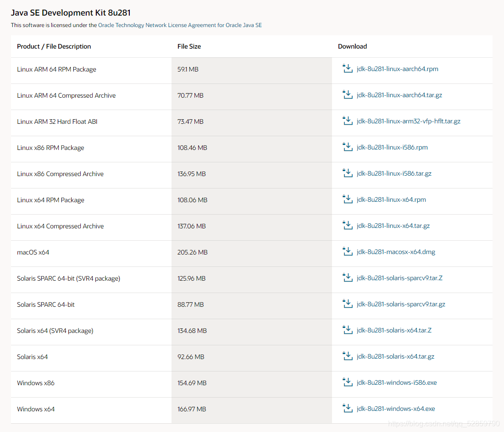
Task: Click download icon next to jdk-8u281-linux-i586.rpm
Action: 348,147
